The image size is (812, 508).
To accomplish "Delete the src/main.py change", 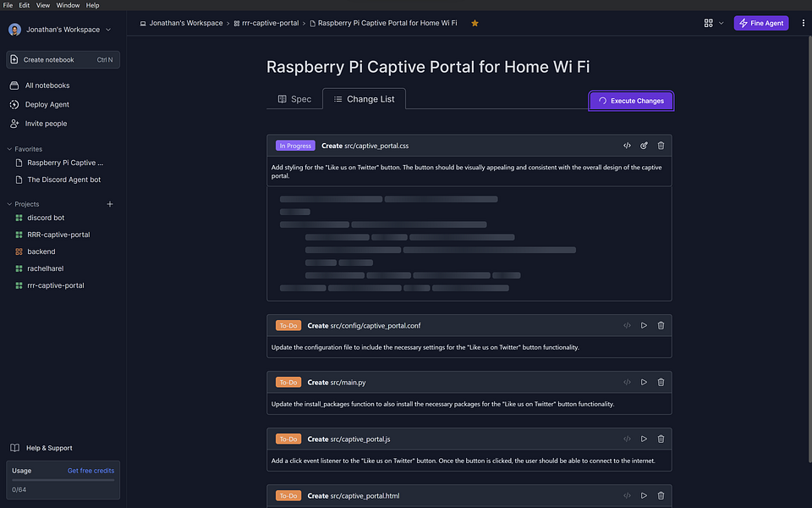I will point(661,382).
